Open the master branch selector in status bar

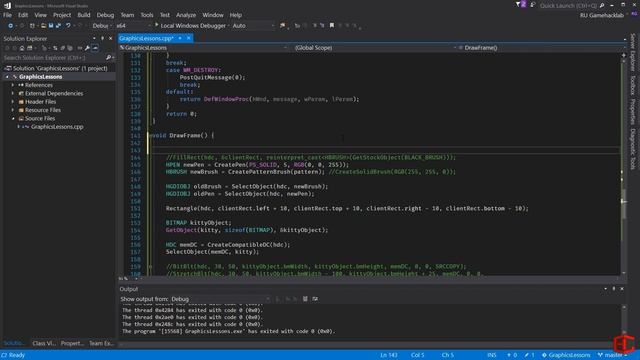(x=613, y=355)
